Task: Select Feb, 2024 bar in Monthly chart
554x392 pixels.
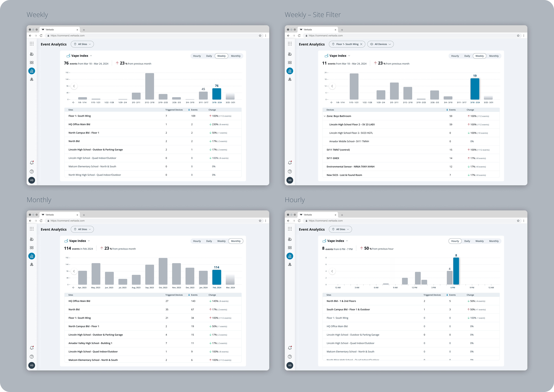Action: (217, 277)
